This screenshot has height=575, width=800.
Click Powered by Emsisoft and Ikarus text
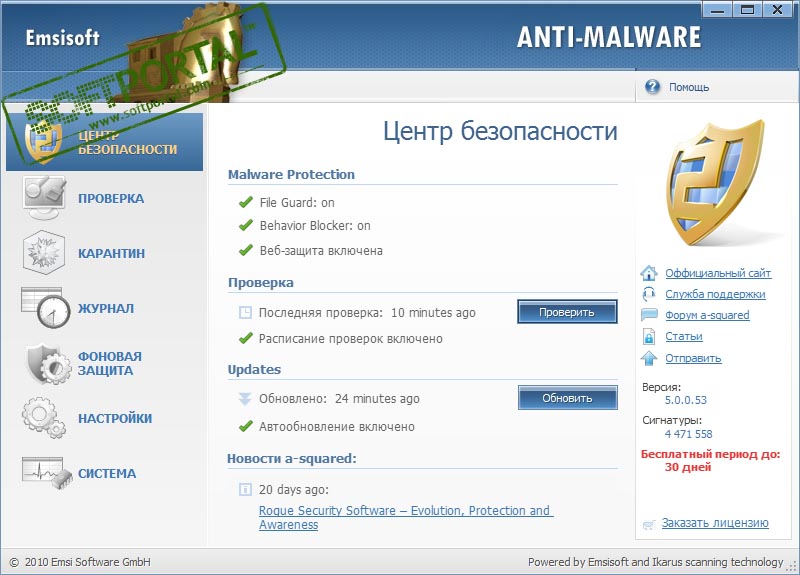coord(655,562)
